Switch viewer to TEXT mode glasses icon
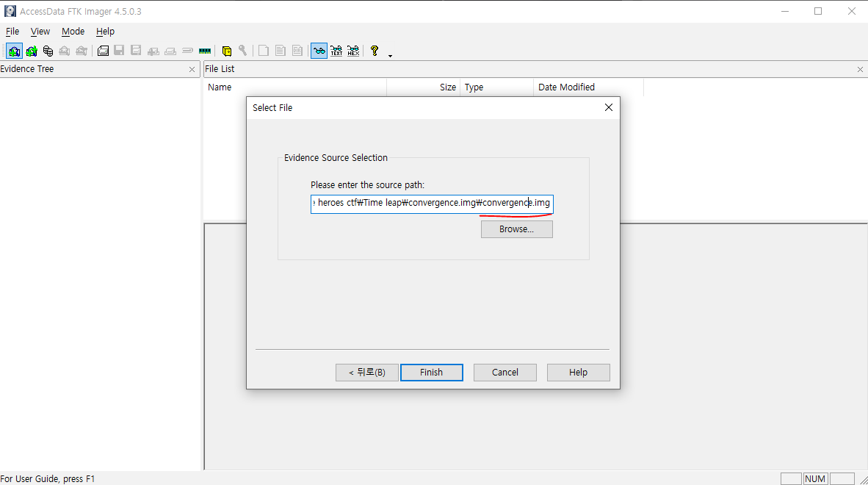Viewport: 868px width, 485px height. pos(336,51)
